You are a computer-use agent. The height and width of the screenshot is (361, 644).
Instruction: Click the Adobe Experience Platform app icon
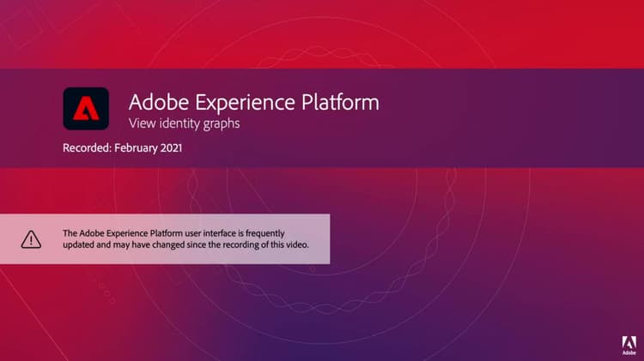(x=86, y=108)
